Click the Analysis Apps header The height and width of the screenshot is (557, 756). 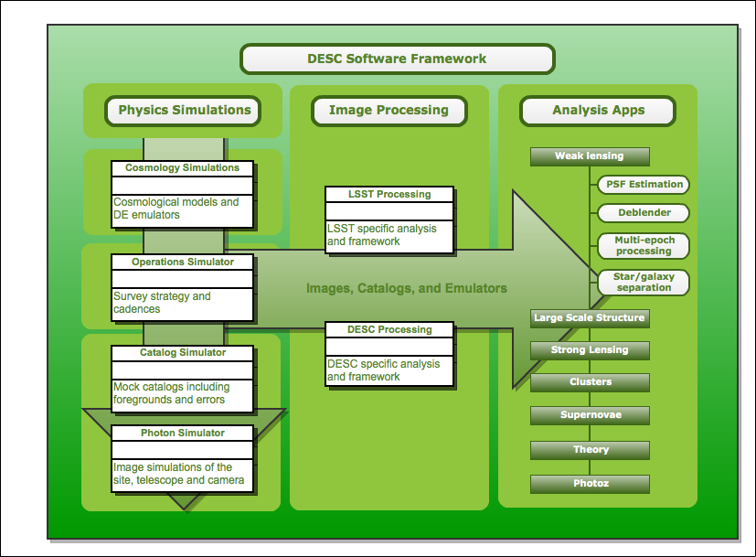tap(598, 111)
